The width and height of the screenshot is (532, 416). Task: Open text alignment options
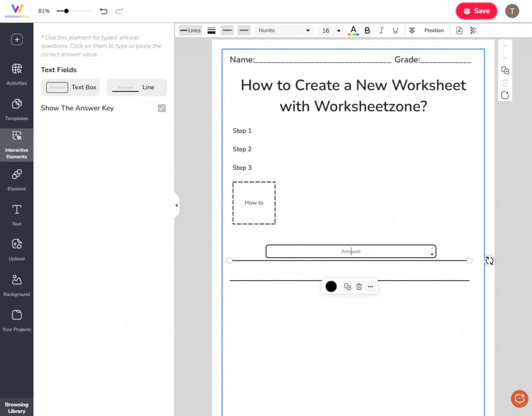[412, 31]
